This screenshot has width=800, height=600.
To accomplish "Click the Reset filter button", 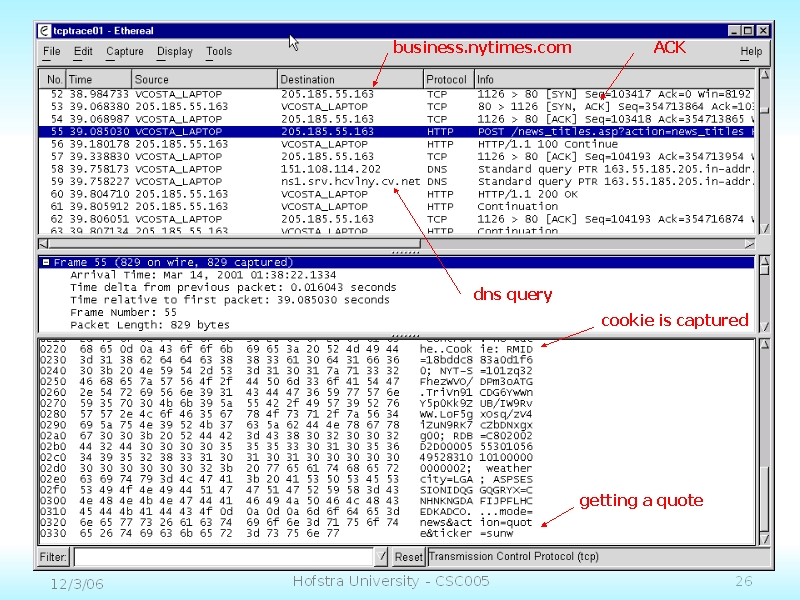I will 408,556.
